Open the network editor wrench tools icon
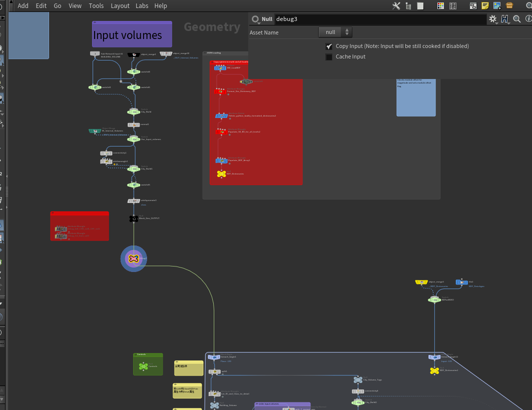This screenshot has width=532, height=410. click(x=396, y=6)
